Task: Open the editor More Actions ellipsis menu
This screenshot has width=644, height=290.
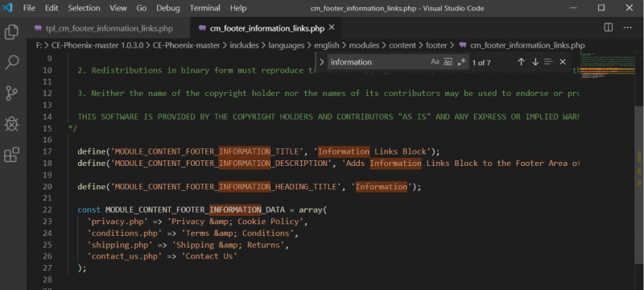Action: pyautogui.click(x=628, y=27)
